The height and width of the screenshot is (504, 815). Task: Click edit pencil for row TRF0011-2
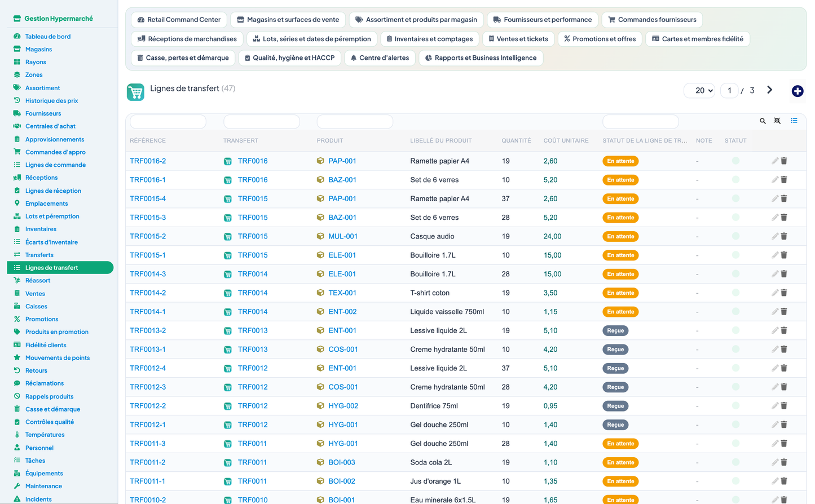click(x=775, y=462)
